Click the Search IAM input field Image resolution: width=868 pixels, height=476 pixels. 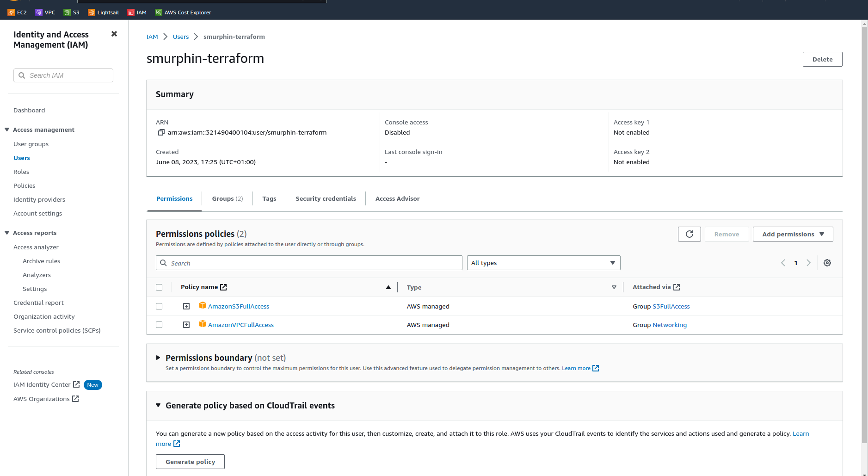(63, 75)
